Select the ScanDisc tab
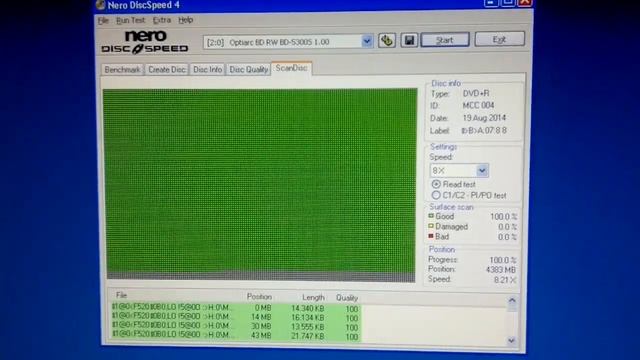This screenshot has width=640, height=360. point(291,68)
